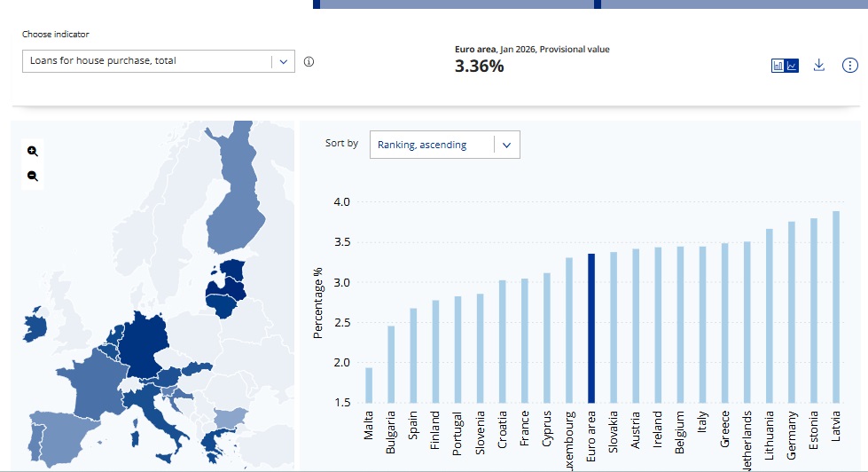
Task: Switch to bar chart view
Action: 778,66
